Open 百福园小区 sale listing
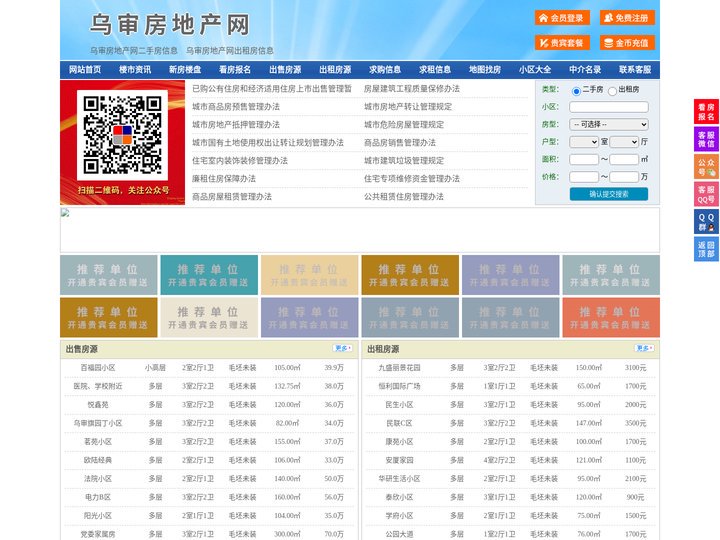The width and height of the screenshot is (720, 540). click(x=98, y=368)
